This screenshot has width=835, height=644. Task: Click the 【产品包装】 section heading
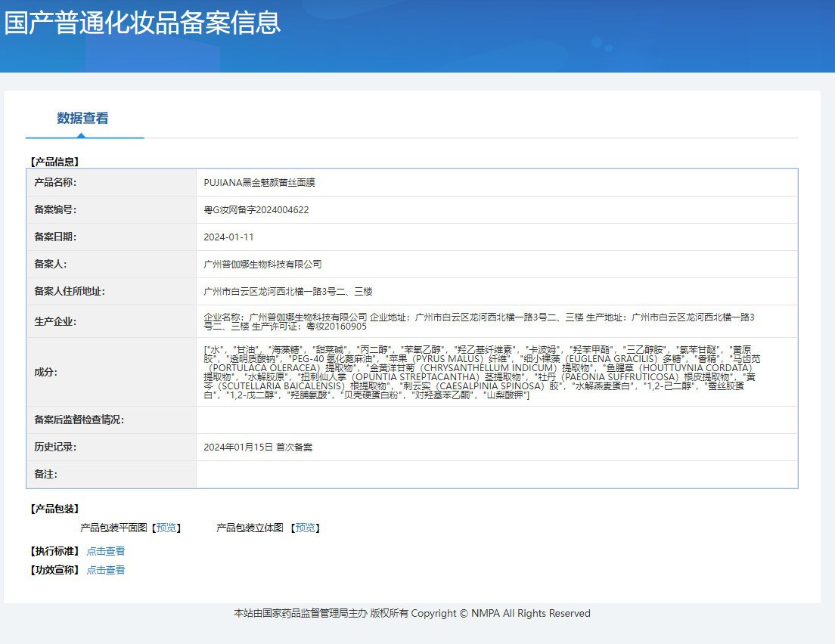54,509
